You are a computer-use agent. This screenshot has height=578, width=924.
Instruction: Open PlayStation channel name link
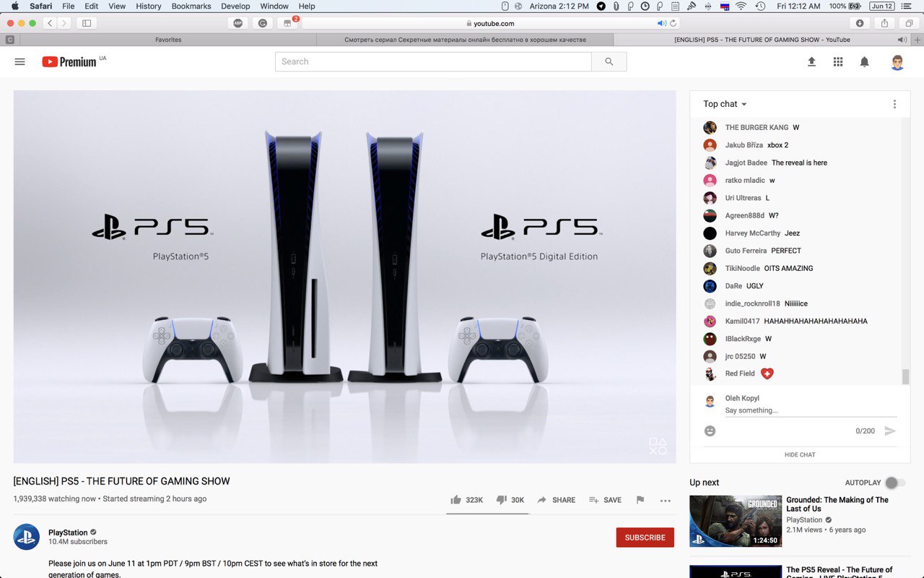pos(68,532)
